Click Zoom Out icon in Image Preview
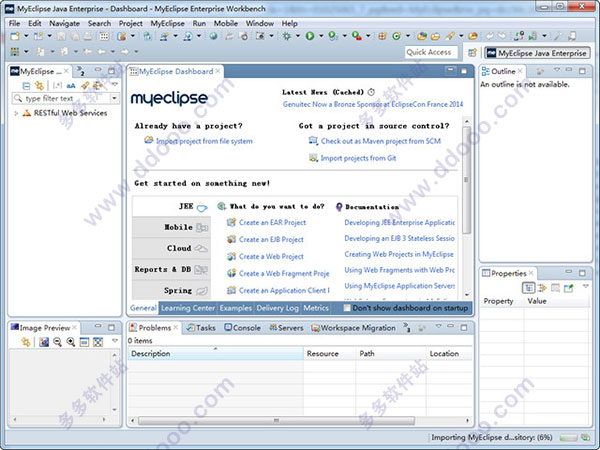 [57, 342]
